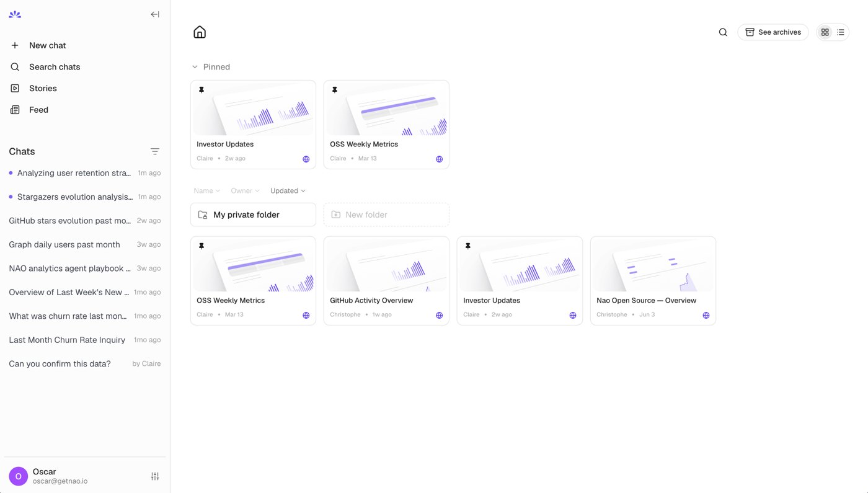This screenshot has height=493, width=868.
Task: Click Christophe on GitHub Activity Overview card
Action: click(x=345, y=315)
